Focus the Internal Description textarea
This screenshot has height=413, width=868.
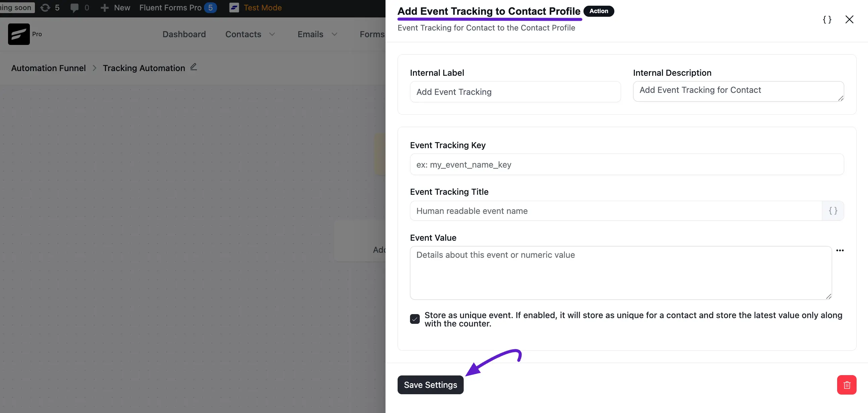click(738, 91)
